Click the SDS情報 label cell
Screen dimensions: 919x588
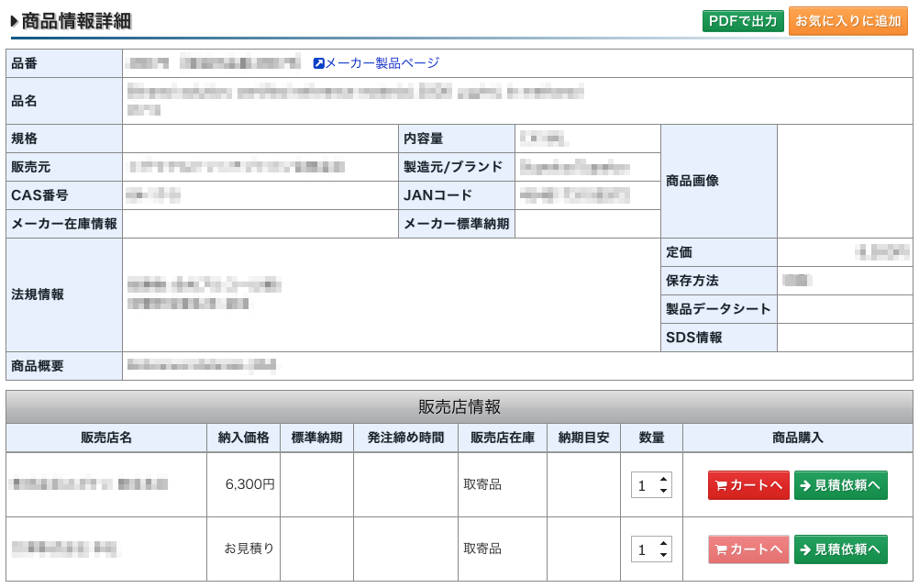718,337
